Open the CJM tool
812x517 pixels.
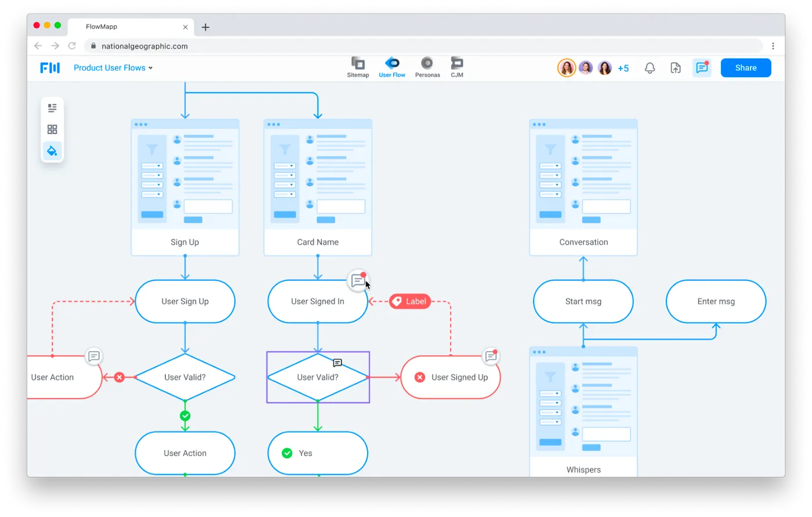[x=457, y=67]
